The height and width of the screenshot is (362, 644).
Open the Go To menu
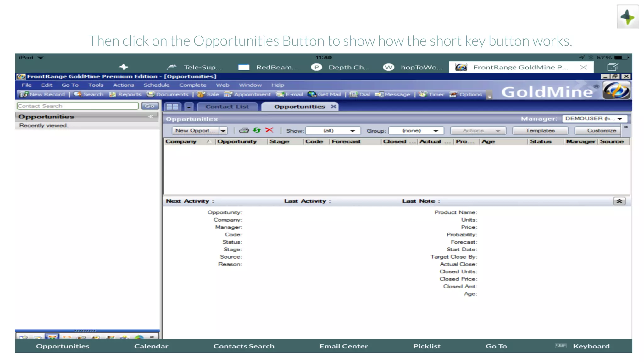pos(70,85)
